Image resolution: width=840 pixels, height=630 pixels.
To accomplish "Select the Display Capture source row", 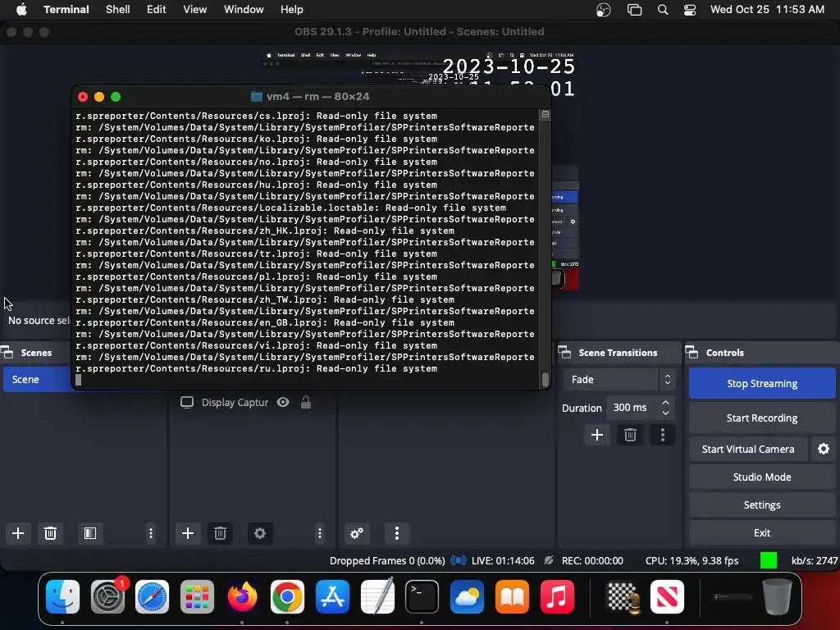I will pyautogui.click(x=253, y=402).
